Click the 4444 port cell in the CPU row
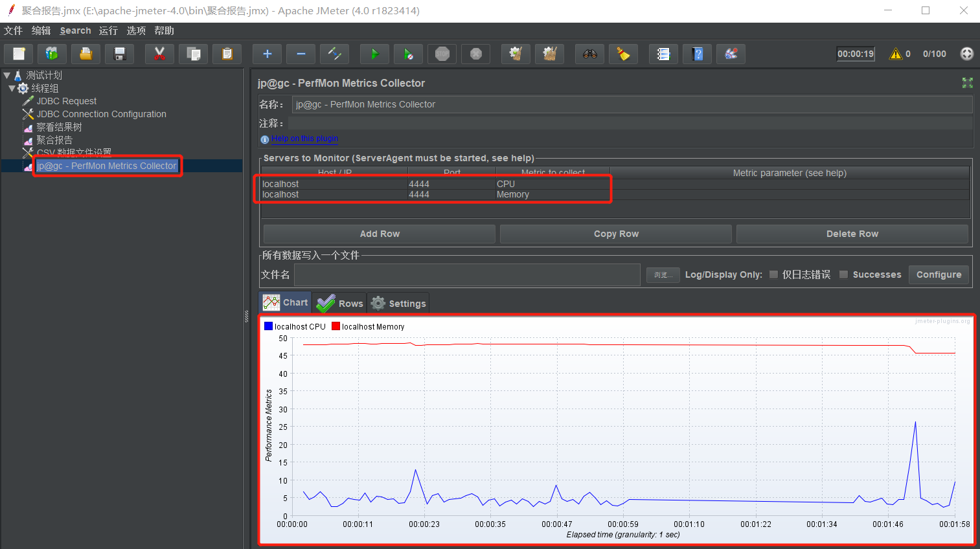Viewport: 980px width, 549px height. point(451,184)
